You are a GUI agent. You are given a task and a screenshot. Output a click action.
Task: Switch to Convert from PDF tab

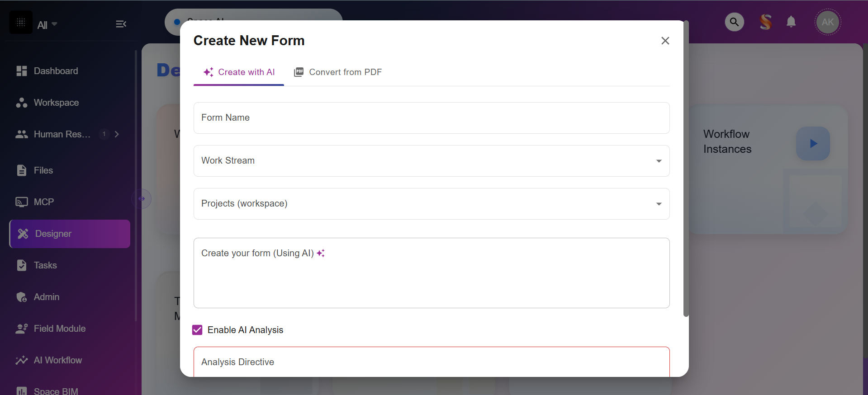coord(338,72)
